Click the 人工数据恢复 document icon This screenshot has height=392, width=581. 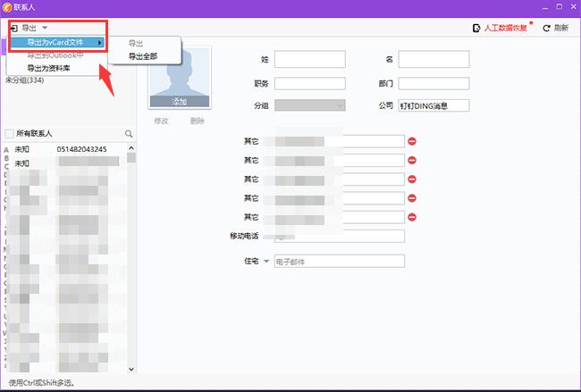476,29
